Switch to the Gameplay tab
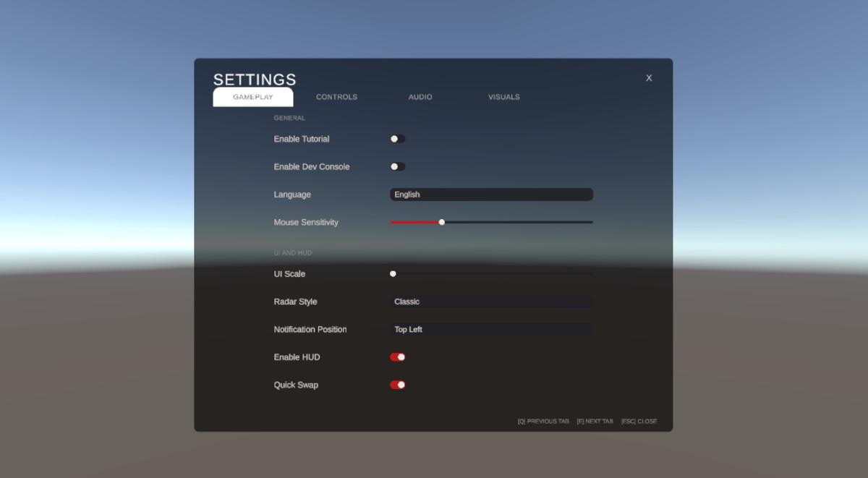The height and width of the screenshot is (478, 868). coord(253,97)
